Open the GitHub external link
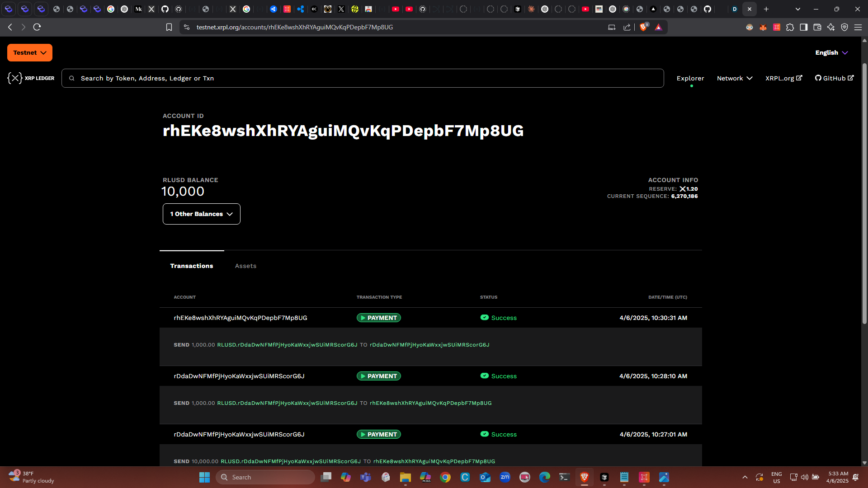868x488 pixels. (834, 78)
